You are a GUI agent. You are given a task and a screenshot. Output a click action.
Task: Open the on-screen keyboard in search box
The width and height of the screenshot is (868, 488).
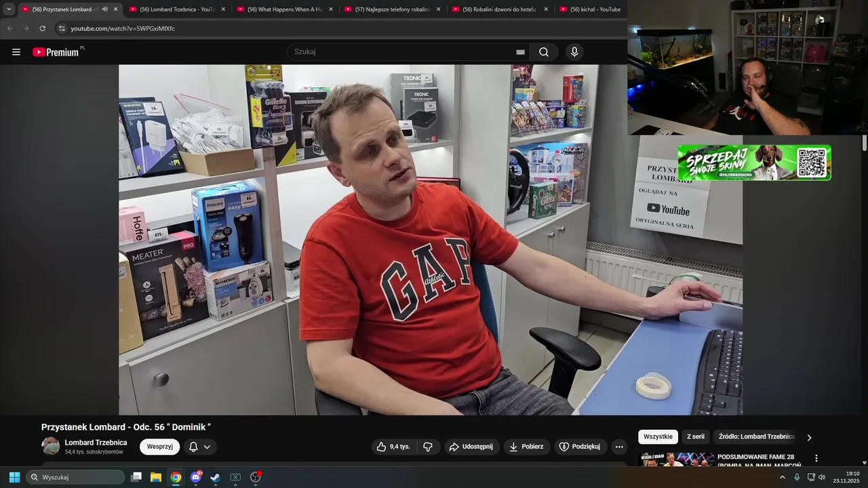520,52
